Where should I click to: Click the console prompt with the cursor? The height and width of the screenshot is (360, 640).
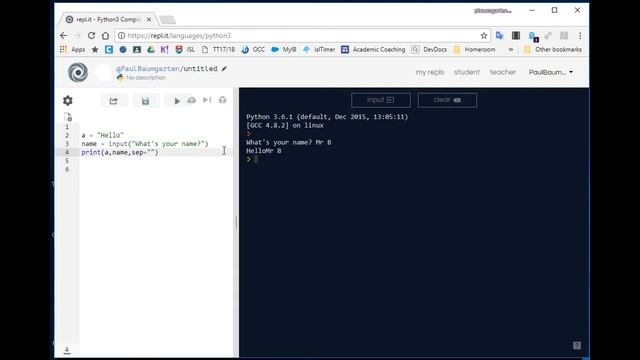pyautogui.click(x=252, y=160)
